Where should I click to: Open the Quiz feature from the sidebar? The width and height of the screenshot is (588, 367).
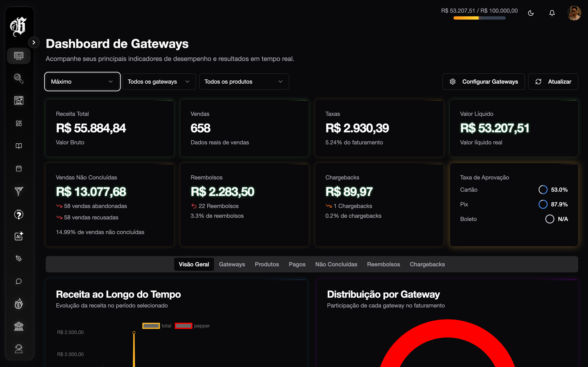click(x=19, y=214)
